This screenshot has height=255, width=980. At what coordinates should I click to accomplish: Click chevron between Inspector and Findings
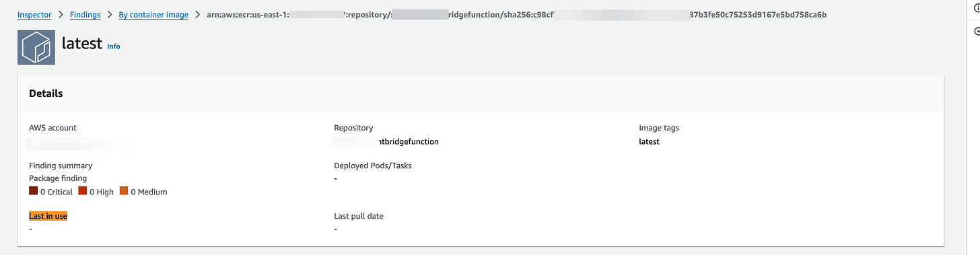pyautogui.click(x=61, y=14)
